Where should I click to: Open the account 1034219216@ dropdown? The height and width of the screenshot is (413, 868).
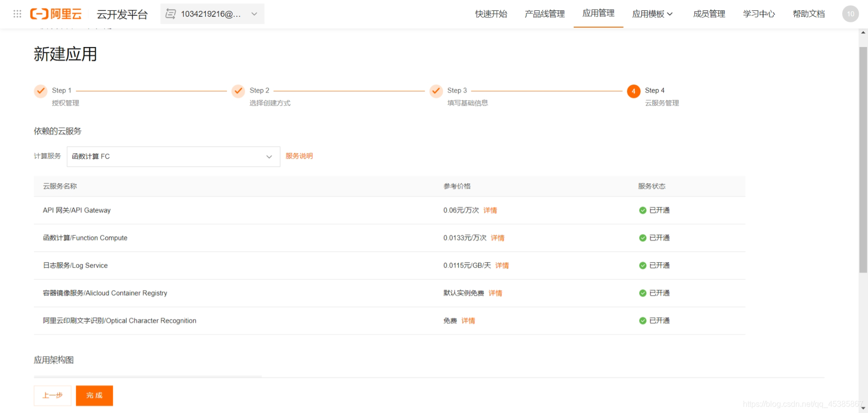[212, 14]
